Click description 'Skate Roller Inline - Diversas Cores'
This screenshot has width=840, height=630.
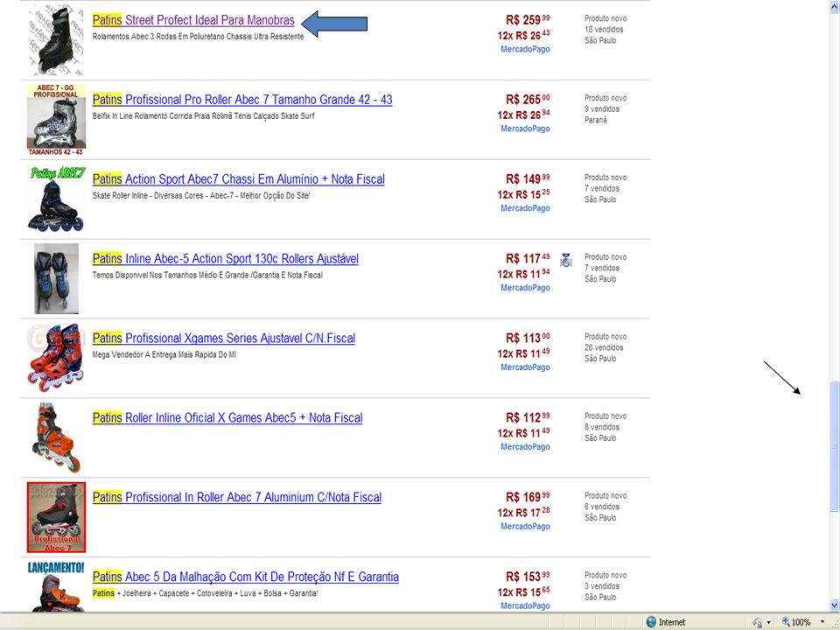pyautogui.click(x=201, y=195)
